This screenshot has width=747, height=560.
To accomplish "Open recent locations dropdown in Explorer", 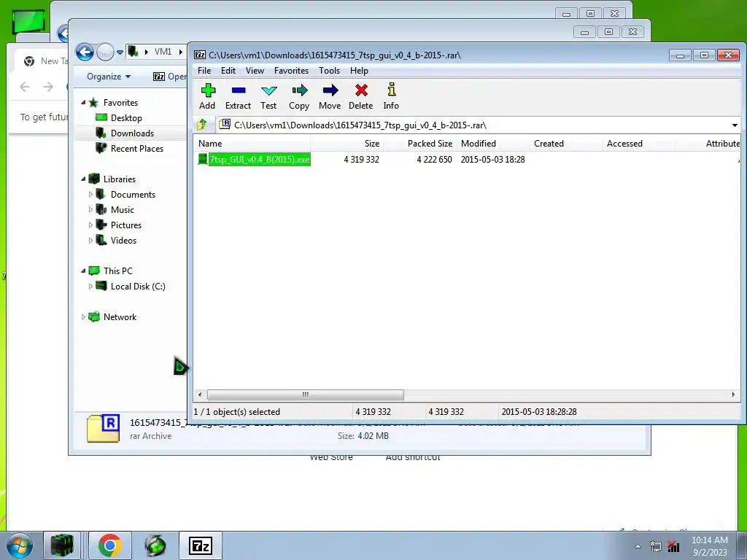I will (x=120, y=52).
